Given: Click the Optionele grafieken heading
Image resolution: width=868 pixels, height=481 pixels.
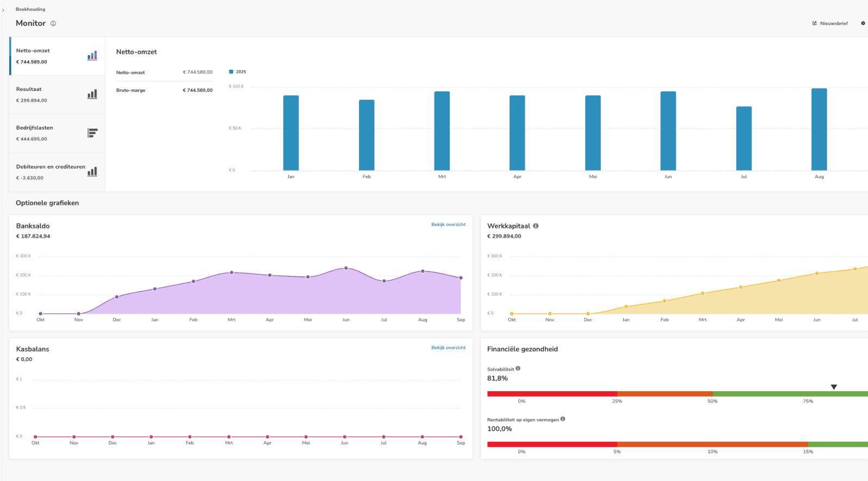Looking at the screenshot, I should click(x=47, y=203).
